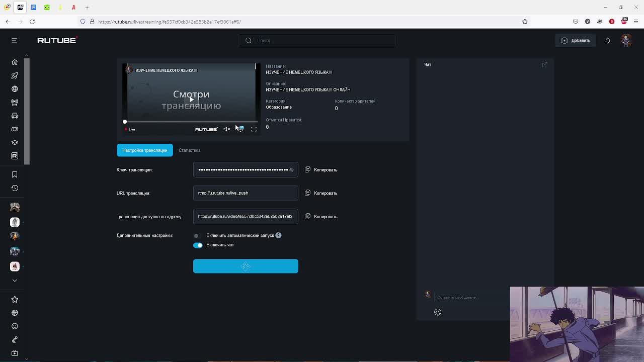Play the stream preview video
Image resolution: width=644 pixels, height=362 pixels.
click(191, 100)
